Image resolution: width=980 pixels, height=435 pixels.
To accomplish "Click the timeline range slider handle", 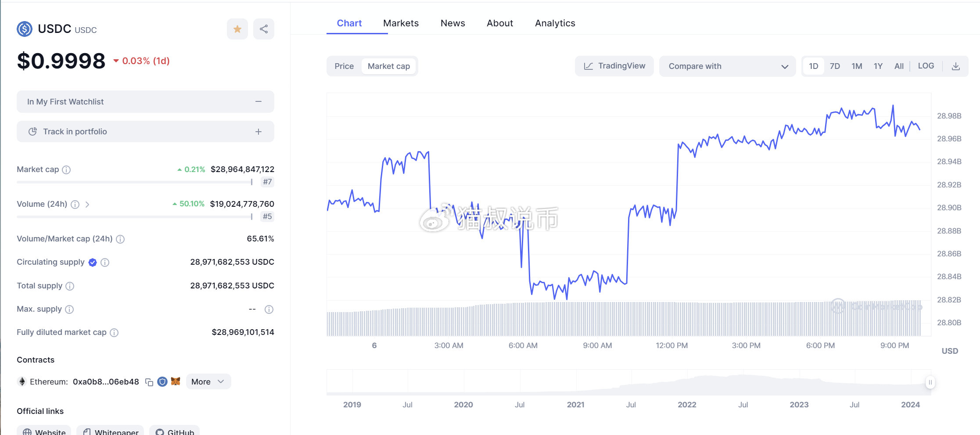I will [x=930, y=382].
